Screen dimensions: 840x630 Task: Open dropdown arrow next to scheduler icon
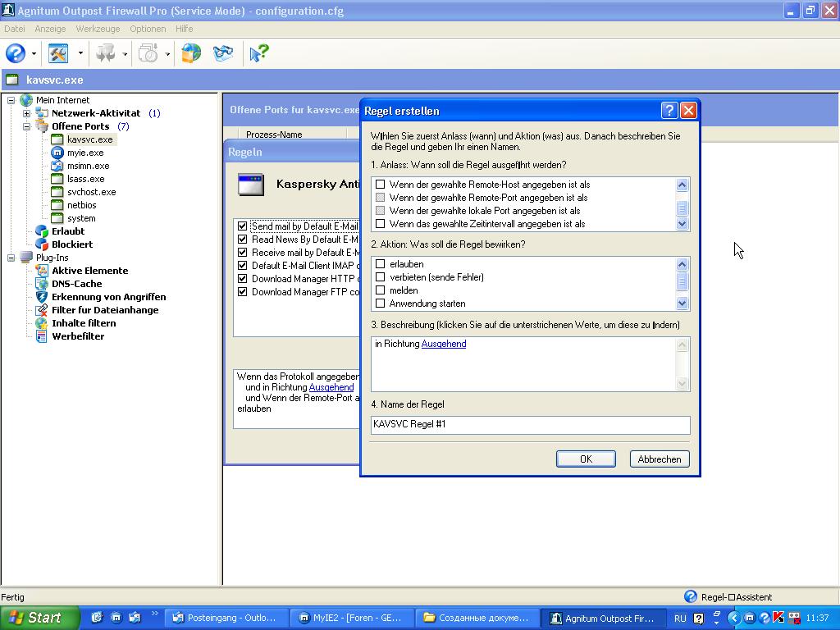point(167,53)
